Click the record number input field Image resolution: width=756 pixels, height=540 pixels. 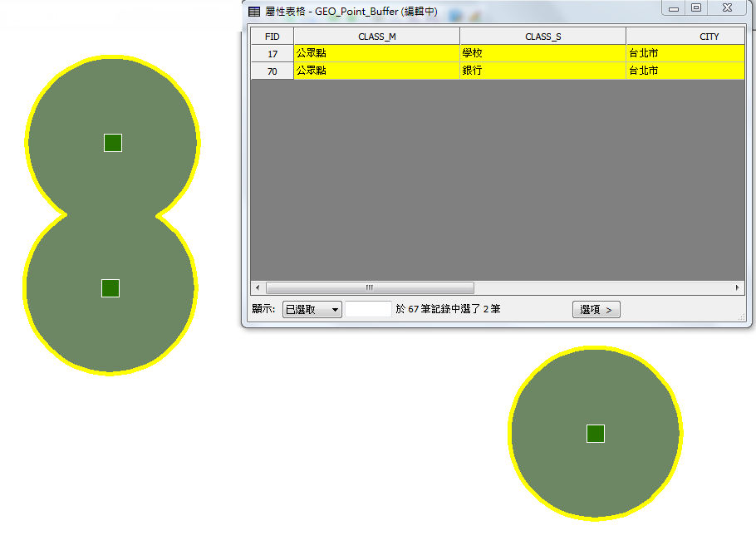click(x=368, y=309)
